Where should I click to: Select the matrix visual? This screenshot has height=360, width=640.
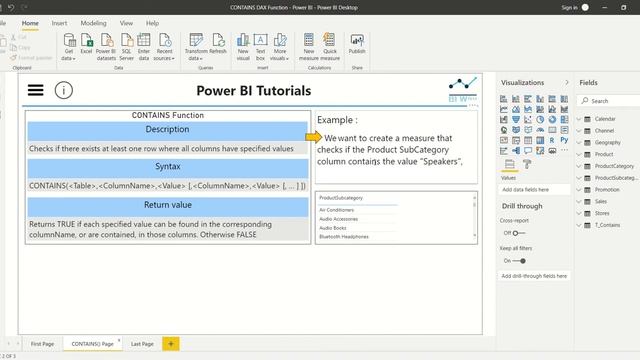tap(540, 140)
